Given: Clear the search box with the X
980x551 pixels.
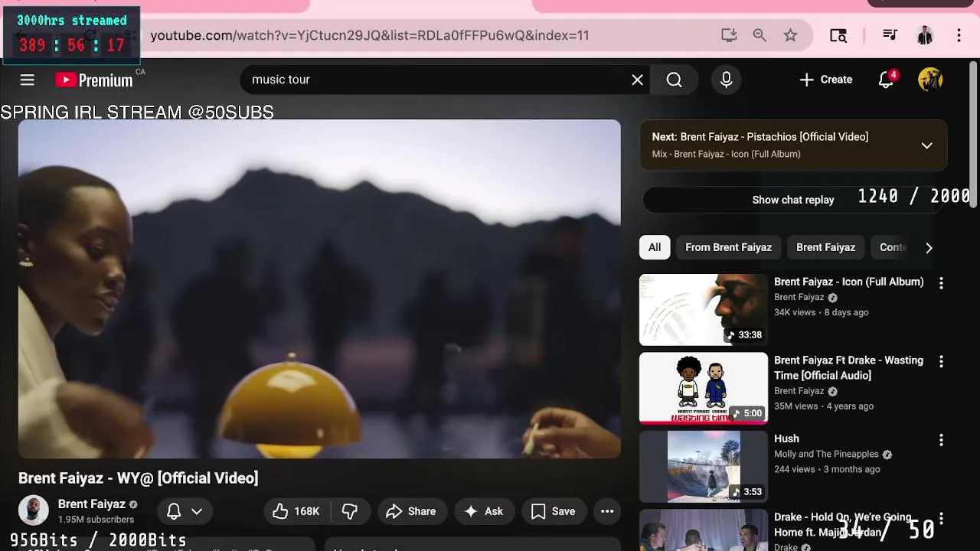Looking at the screenshot, I should pos(637,80).
